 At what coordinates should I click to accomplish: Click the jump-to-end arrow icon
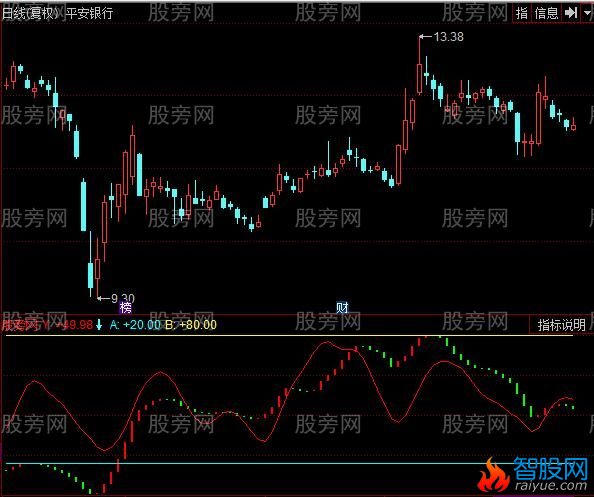pos(571,13)
